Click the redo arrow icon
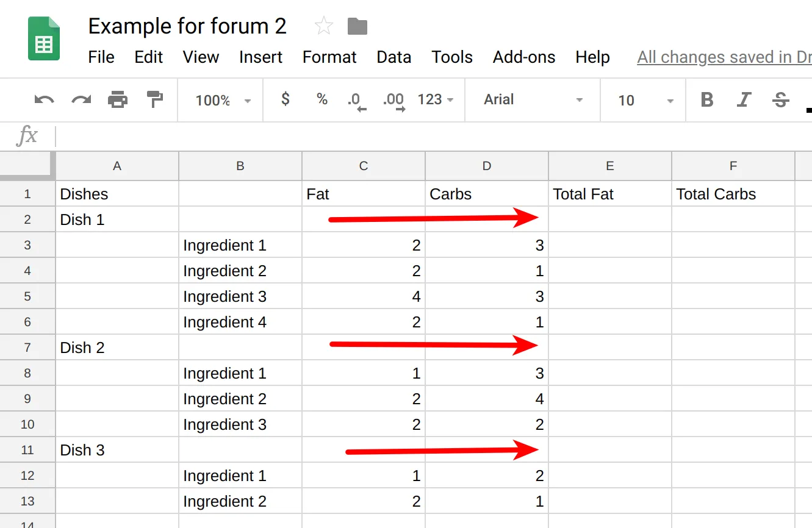The image size is (812, 528). [81, 100]
